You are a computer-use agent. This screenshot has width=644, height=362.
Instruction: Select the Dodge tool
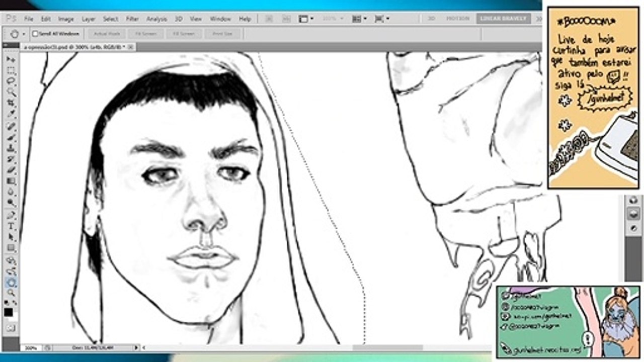(x=11, y=203)
